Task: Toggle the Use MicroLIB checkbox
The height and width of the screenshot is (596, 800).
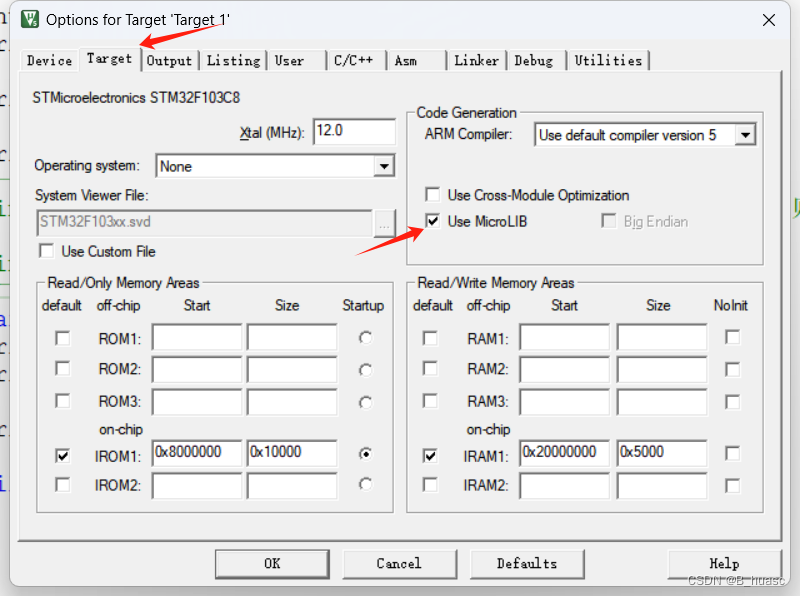Action: tap(433, 221)
